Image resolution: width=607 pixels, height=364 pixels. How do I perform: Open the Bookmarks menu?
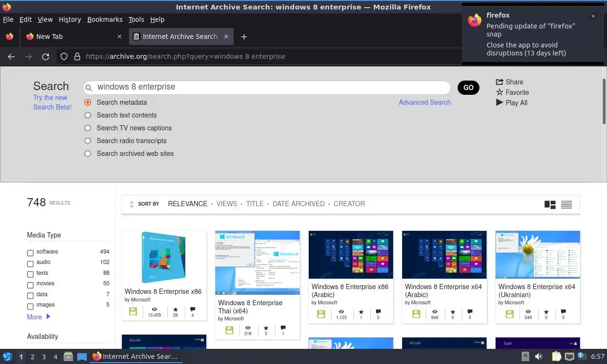[105, 19]
